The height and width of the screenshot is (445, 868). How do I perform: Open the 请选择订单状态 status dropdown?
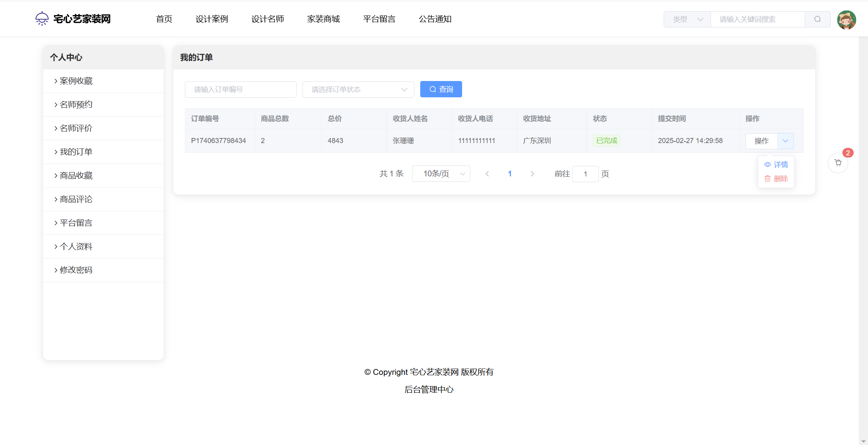coord(358,90)
